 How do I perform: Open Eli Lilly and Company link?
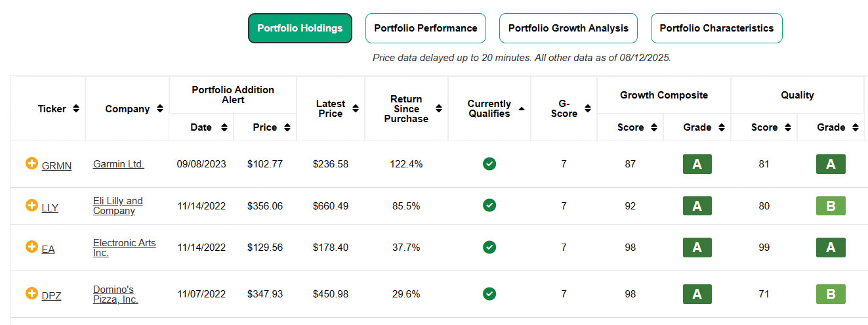click(x=118, y=206)
